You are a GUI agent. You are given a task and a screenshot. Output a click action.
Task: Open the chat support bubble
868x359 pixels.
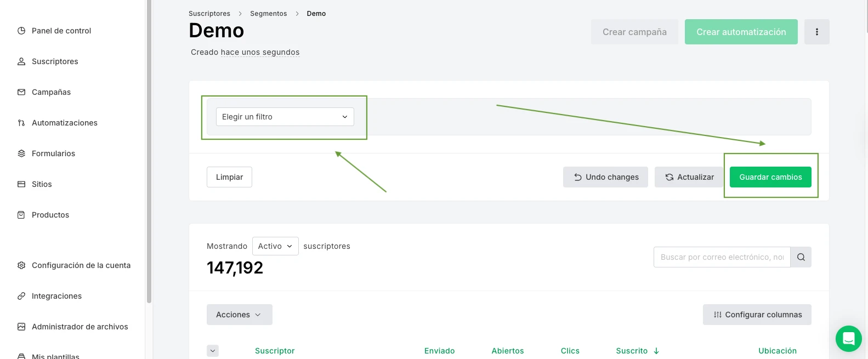tap(848, 339)
